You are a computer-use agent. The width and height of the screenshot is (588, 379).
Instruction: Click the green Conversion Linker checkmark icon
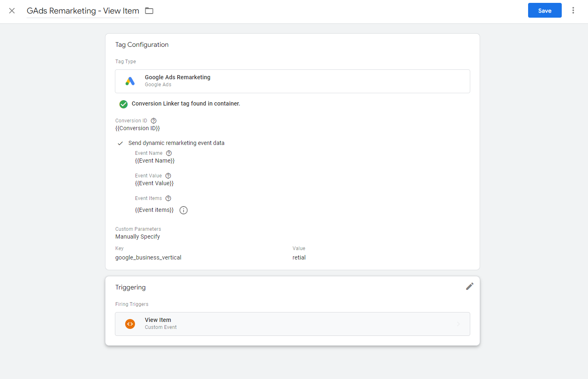pyautogui.click(x=124, y=104)
